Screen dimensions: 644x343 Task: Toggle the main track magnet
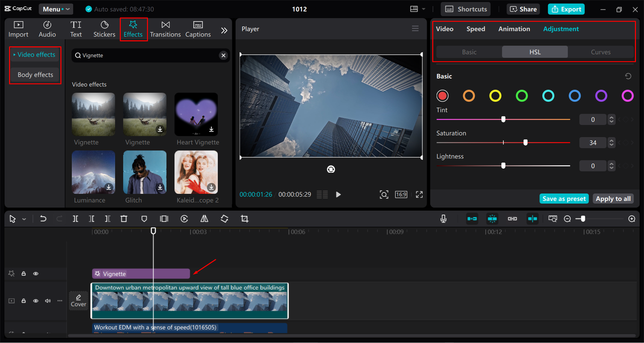[472, 219]
